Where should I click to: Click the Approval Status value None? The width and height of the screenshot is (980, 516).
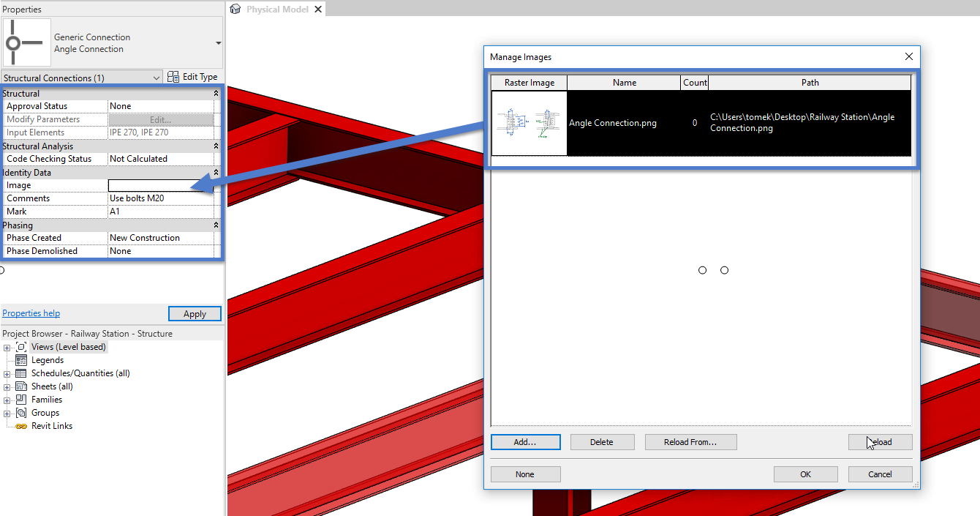pyautogui.click(x=161, y=106)
